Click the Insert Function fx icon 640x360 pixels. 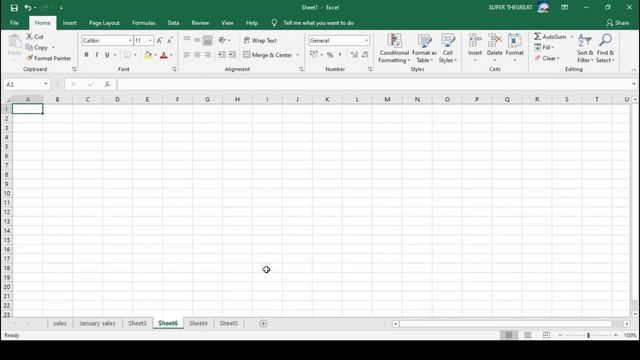[107, 84]
